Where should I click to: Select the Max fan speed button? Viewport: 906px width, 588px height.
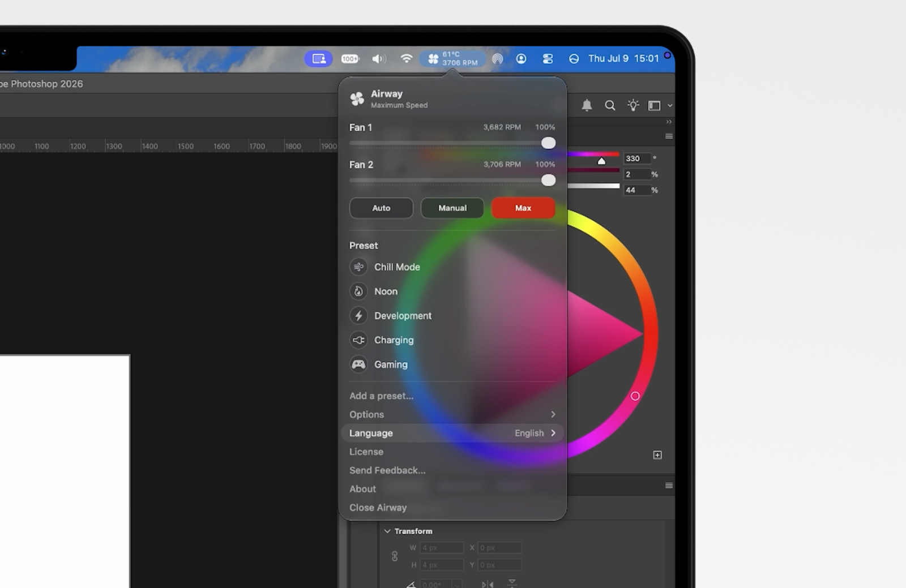[x=523, y=208]
